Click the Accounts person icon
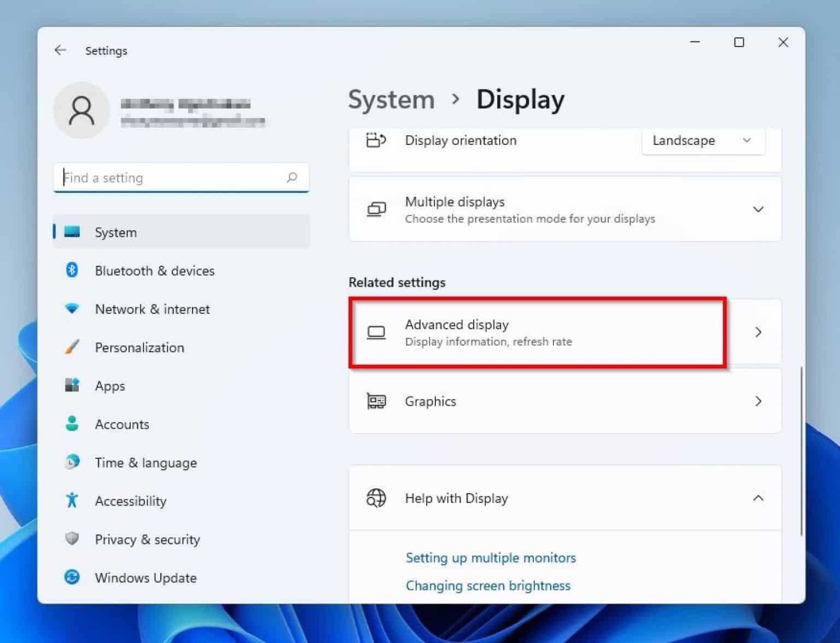The width and height of the screenshot is (840, 643). coord(72,423)
